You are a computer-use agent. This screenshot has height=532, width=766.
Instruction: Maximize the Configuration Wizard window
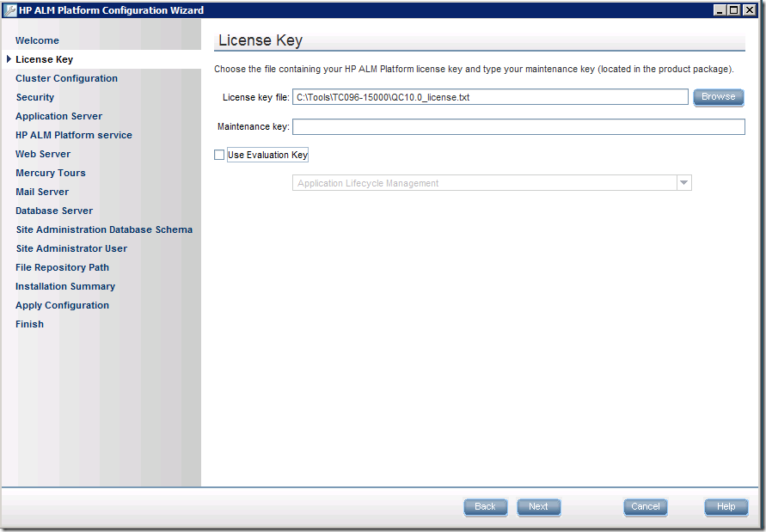pos(733,9)
